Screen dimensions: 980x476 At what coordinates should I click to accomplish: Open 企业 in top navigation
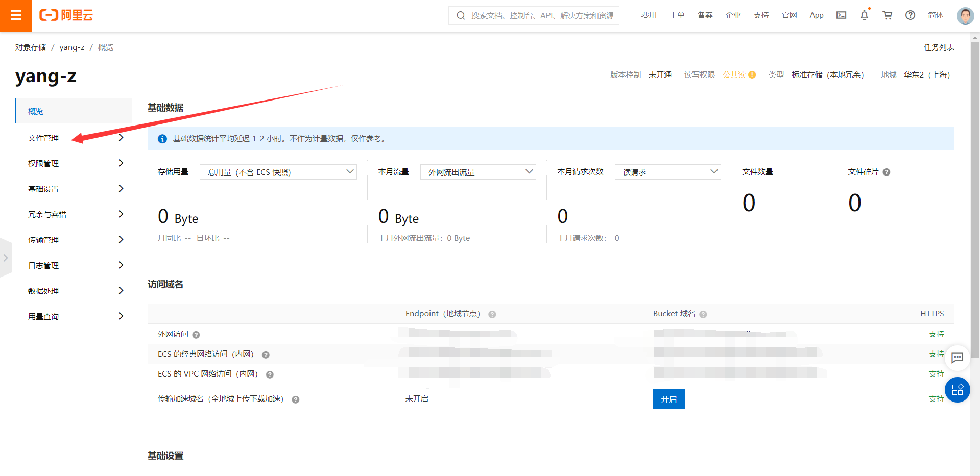click(x=733, y=15)
